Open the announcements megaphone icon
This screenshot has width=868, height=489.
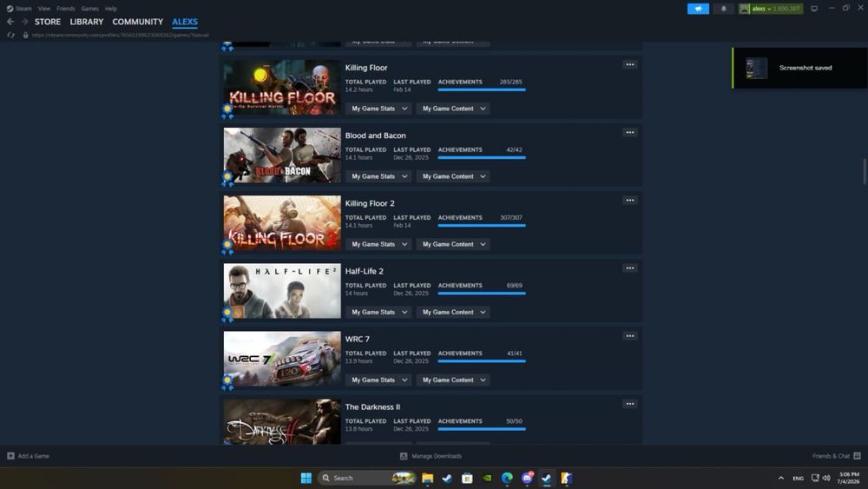click(698, 9)
